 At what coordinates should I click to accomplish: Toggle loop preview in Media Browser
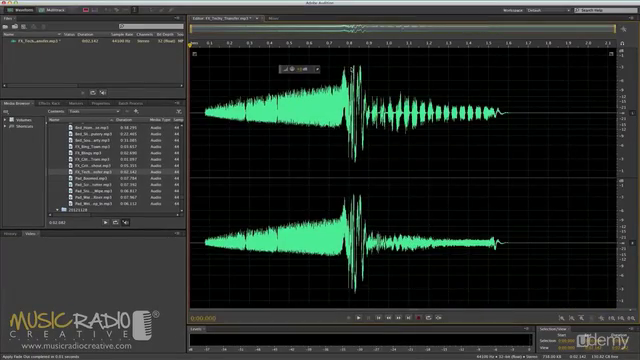point(115,222)
